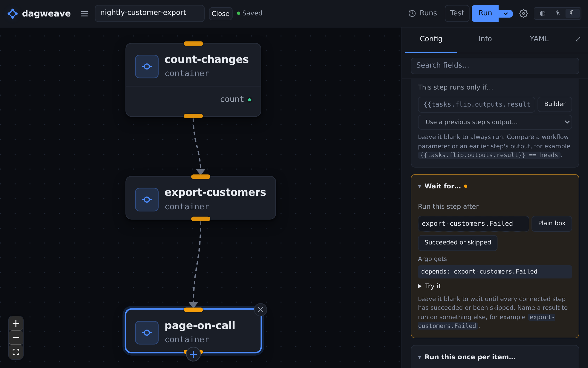This screenshot has width=588, height=368.
Task: Open the settings gear
Action: pos(523,13)
